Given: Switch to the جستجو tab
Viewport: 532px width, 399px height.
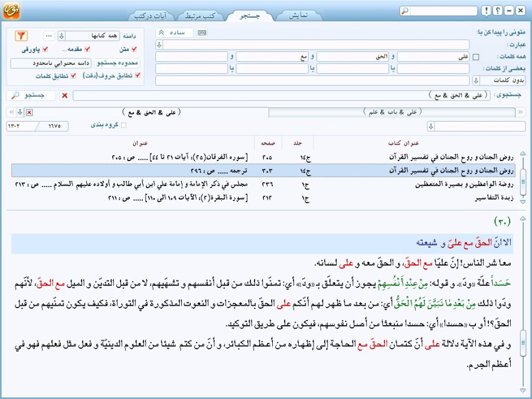Looking at the screenshot, I should tap(250, 15).
